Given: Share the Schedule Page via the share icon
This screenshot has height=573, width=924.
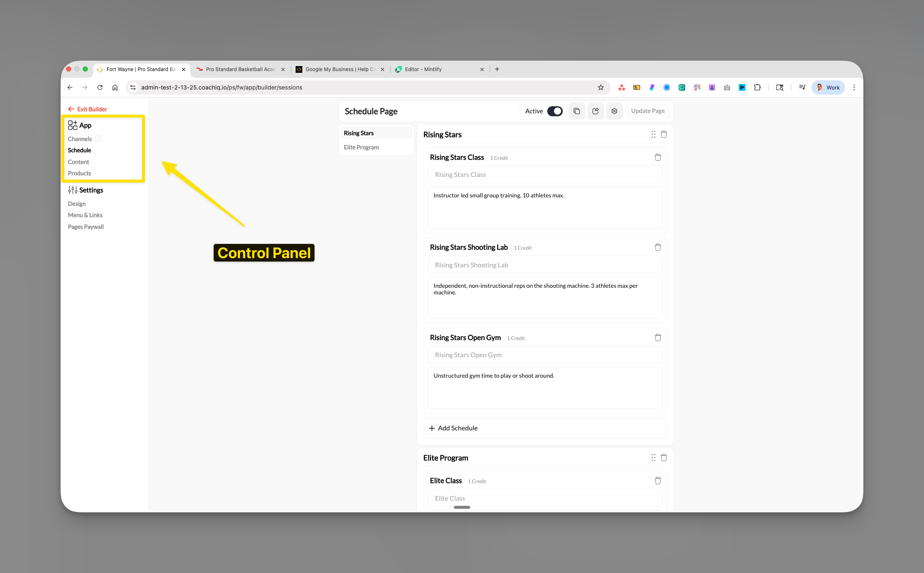Looking at the screenshot, I should click(595, 111).
